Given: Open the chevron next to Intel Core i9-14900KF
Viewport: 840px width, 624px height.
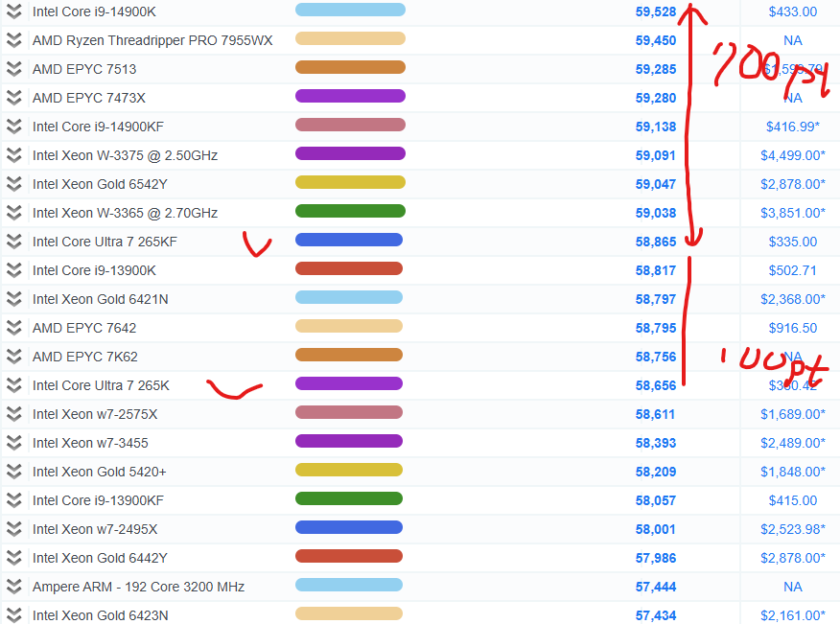Looking at the screenshot, I should coord(14,127).
